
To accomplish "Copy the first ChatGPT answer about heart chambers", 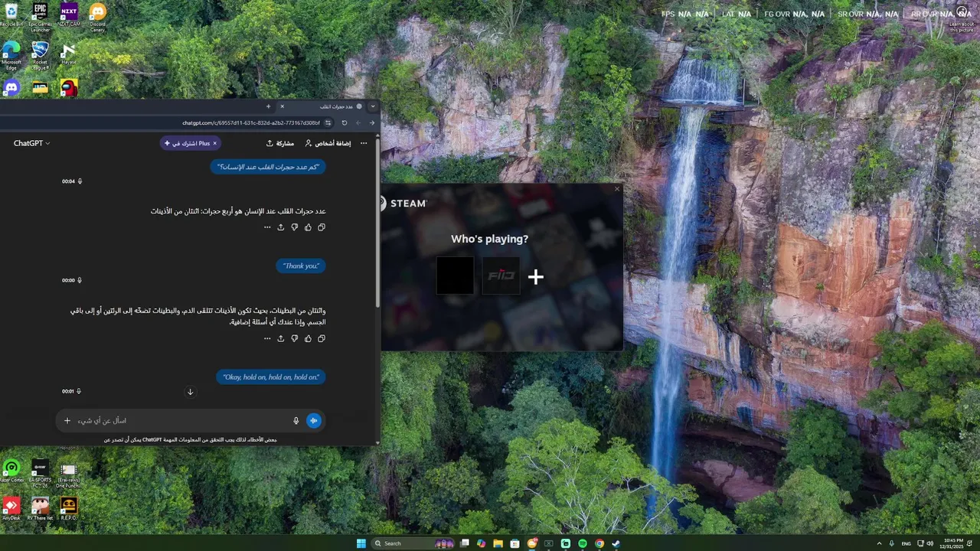I will coord(321,227).
